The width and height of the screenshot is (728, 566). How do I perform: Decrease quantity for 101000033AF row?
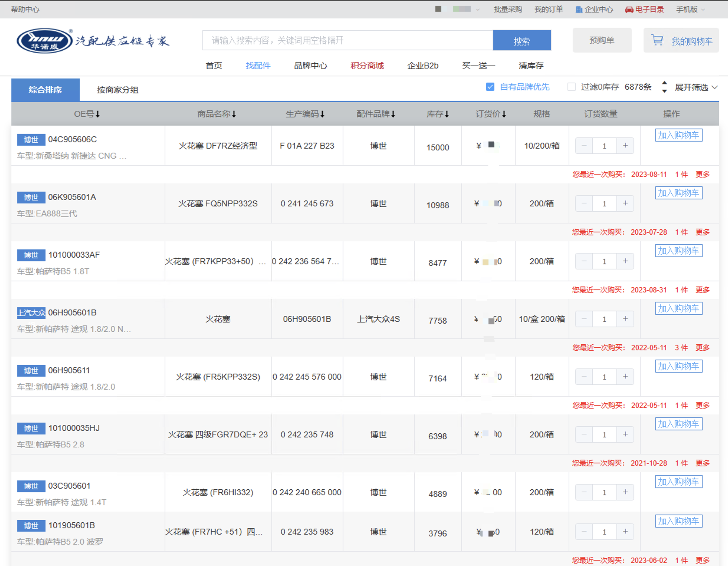pyautogui.click(x=584, y=261)
